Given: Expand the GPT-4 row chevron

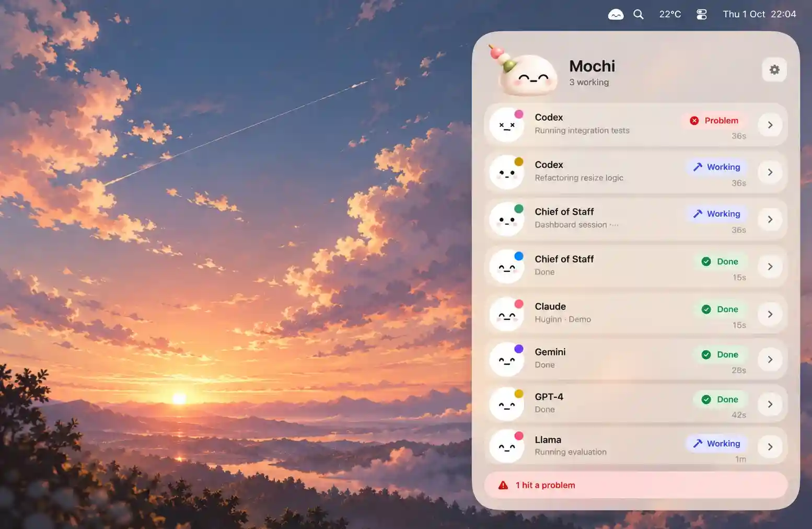Looking at the screenshot, I should pyautogui.click(x=770, y=404).
